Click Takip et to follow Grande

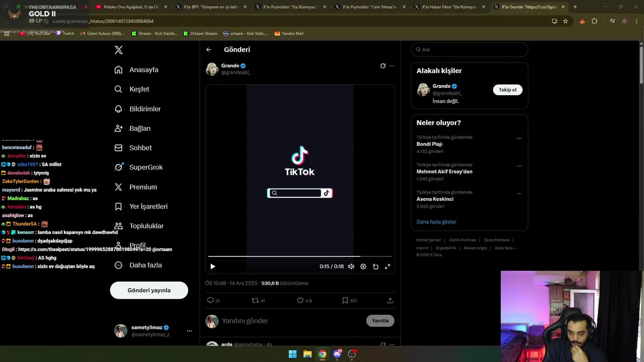coord(508,90)
